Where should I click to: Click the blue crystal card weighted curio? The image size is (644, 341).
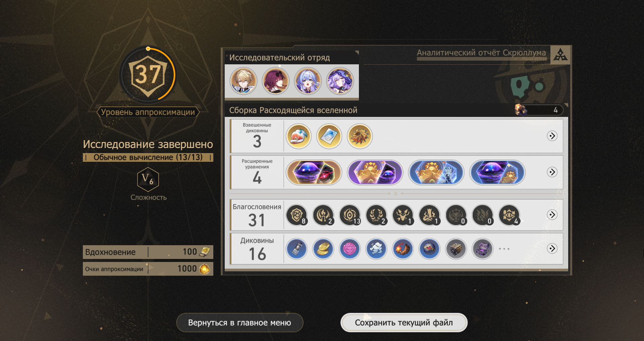(x=329, y=136)
